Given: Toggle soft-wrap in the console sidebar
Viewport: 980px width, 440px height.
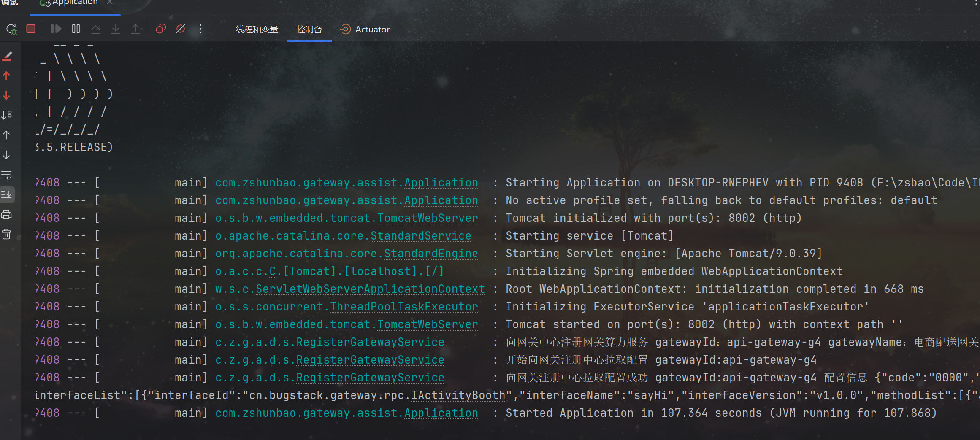Looking at the screenshot, I should point(7,175).
